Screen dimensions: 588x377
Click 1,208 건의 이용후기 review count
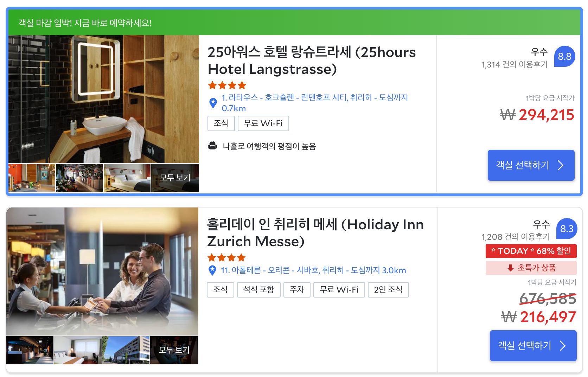pyautogui.click(x=516, y=237)
